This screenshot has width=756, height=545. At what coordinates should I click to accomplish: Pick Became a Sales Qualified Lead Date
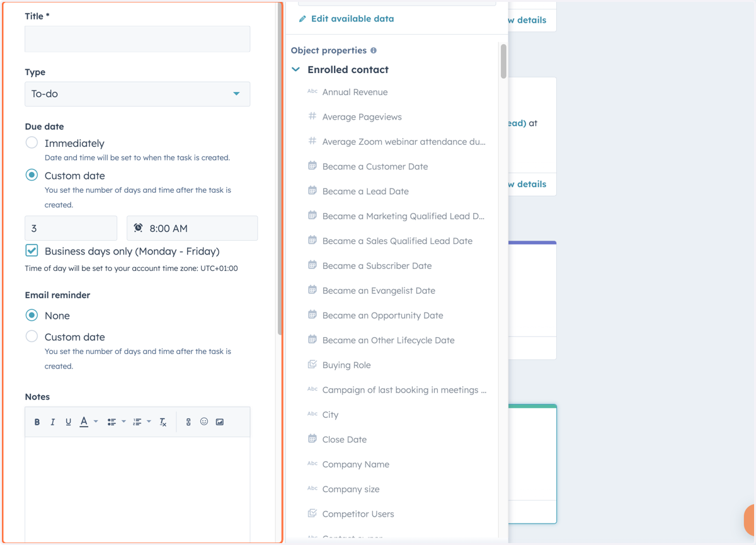(x=398, y=241)
